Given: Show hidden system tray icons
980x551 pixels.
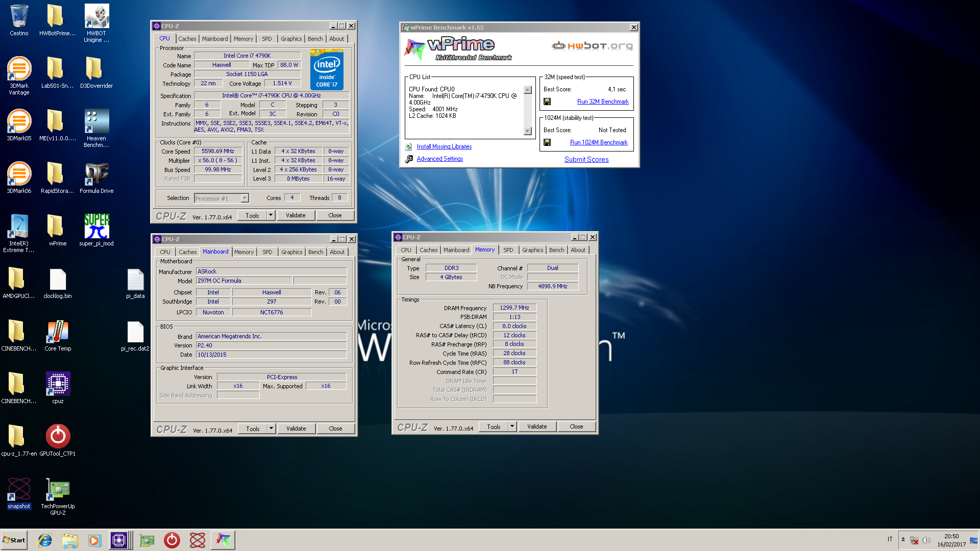Looking at the screenshot, I should point(903,540).
